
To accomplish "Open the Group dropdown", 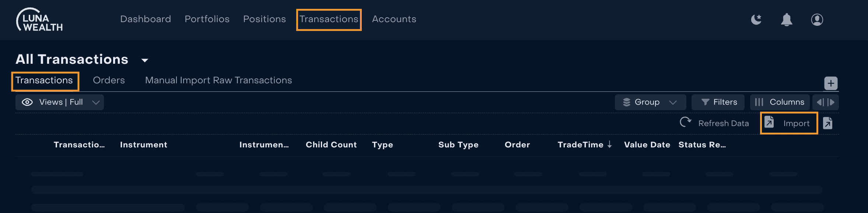I will click(x=650, y=102).
